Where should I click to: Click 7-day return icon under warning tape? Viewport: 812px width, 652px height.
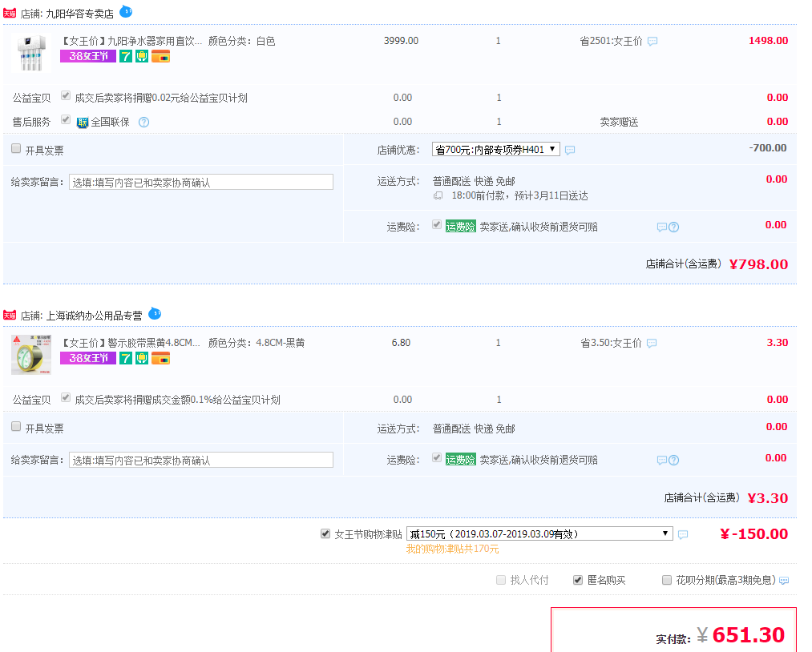(x=126, y=357)
